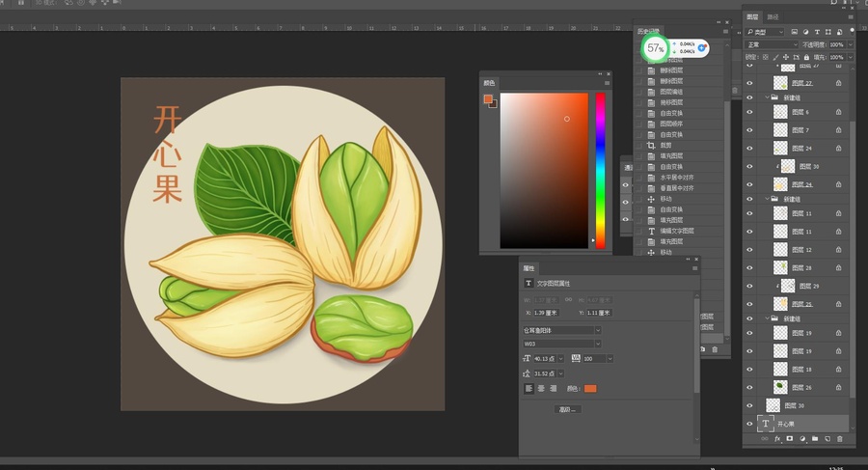The height and width of the screenshot is (470, 868).
Task: Switch to the 图层 Layers tab
Action: [x=752, y=17]
